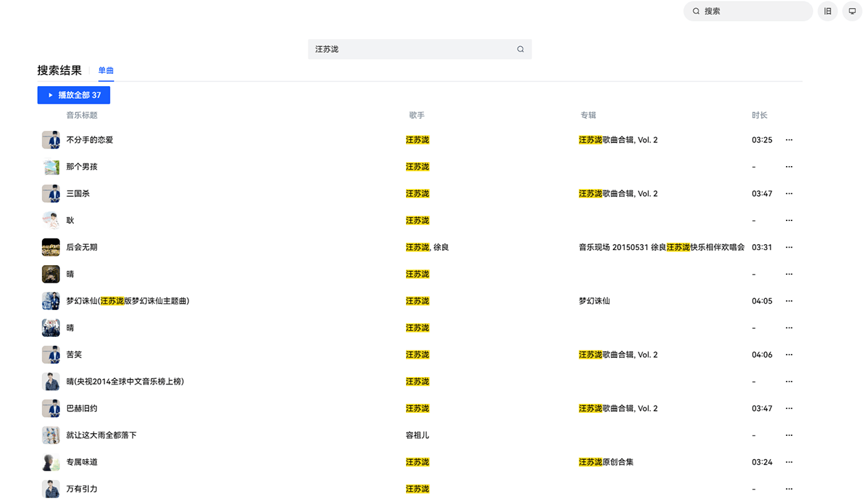Open album 汪苏泷原创合集
The width and height of the screenshot is (868, 499).
606,462
